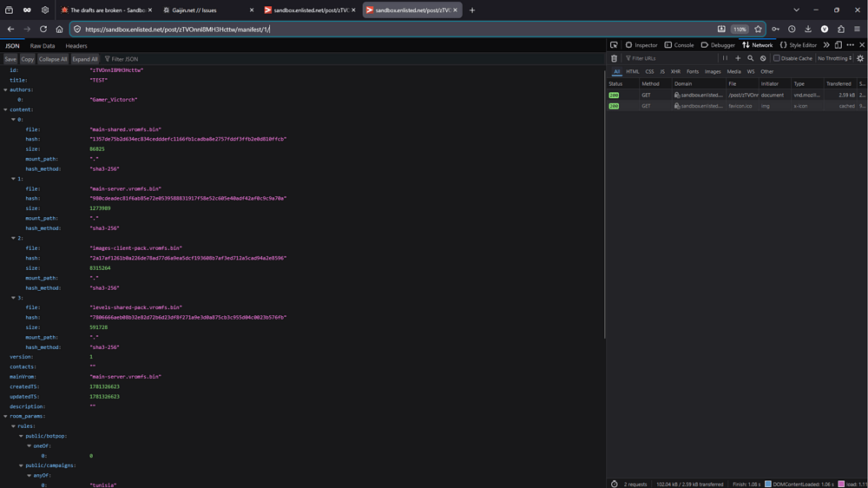Viewport: 868px width, 488px height.
Task: Open the extensions puzzle icon
Action: [841, 30]
